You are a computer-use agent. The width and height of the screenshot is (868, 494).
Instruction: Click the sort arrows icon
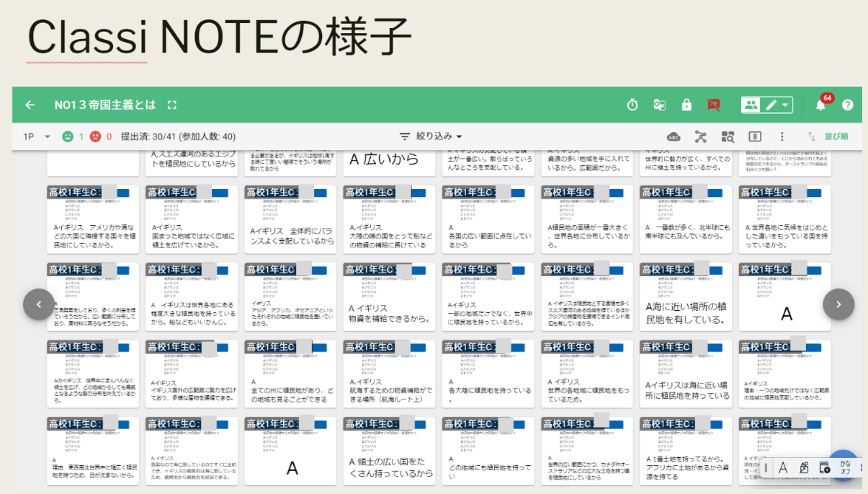point(811,137)
